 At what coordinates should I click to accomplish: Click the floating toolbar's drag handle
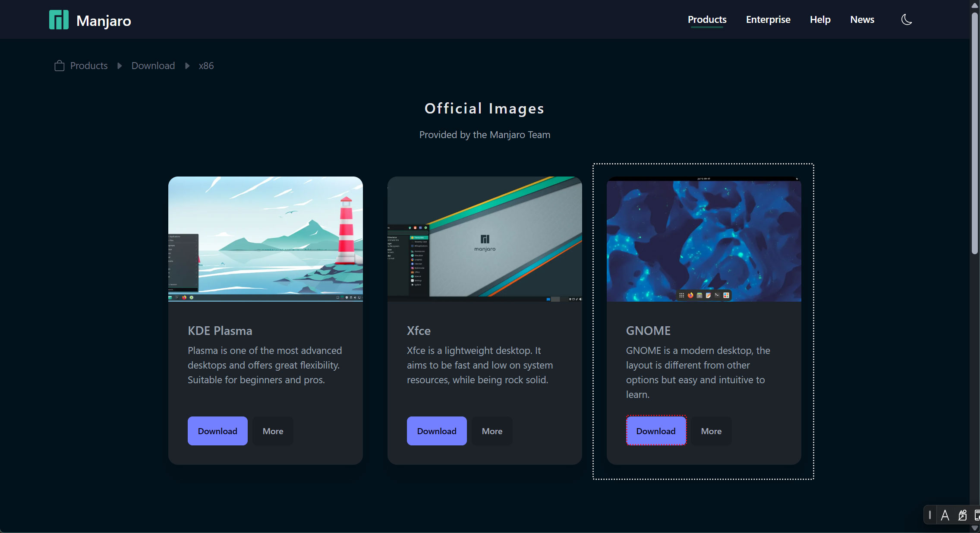[x=930, y=515]
